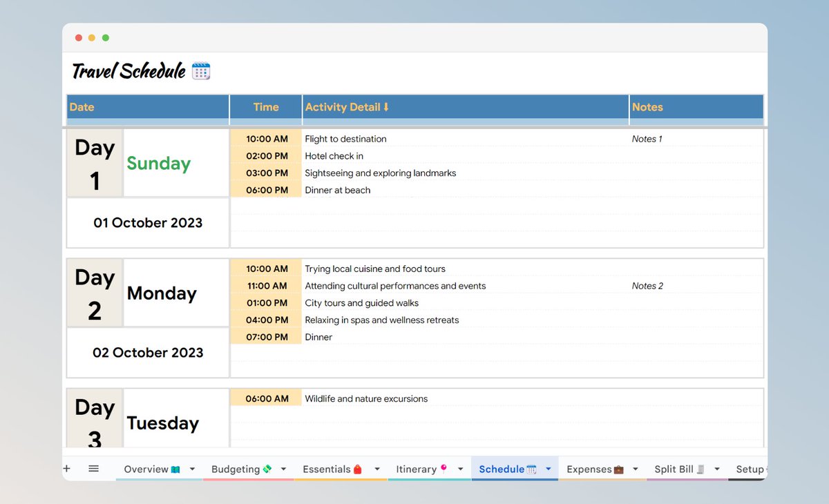The height and width of the screenshot is (504, 829).
Task: Click the red close window dot
Action: tap(79, 38)
